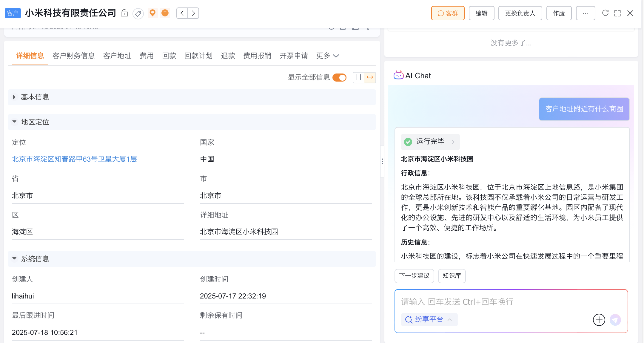Open the more actions ellipsis button
This screenshot has height=343, width=644.
click(586, 13)
